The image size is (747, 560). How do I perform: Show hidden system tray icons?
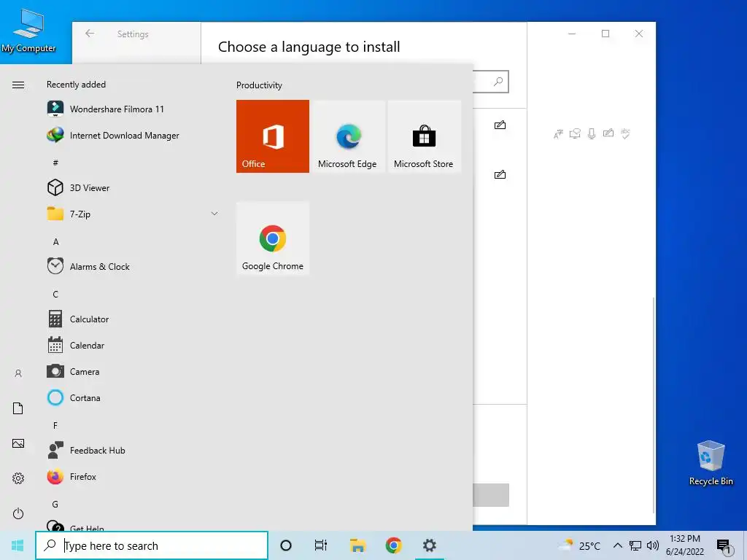[x=617, y=545]
